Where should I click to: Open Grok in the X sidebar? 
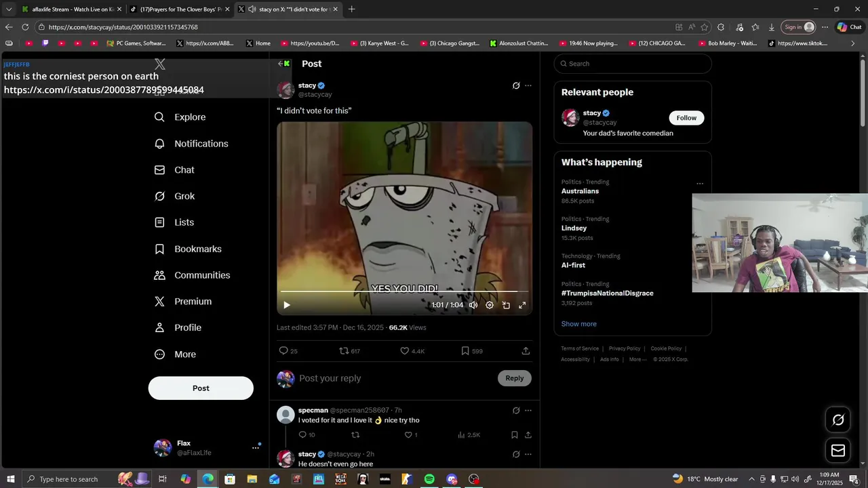coord(174,197)
